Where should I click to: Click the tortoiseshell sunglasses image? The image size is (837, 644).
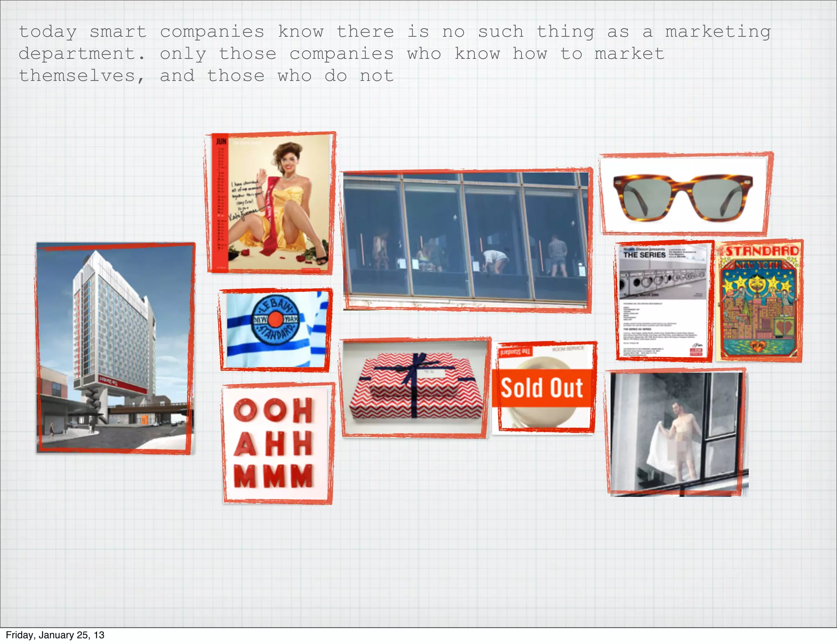[683, 195]
